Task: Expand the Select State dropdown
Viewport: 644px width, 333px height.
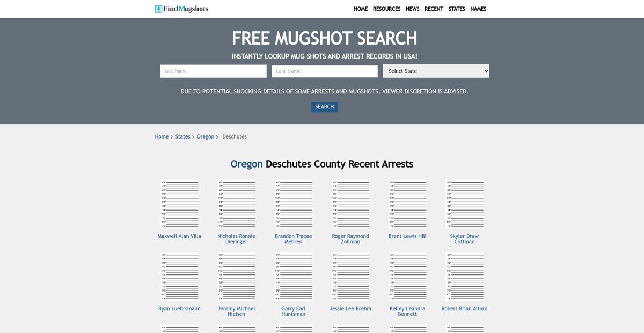Action: click(436, 71)
